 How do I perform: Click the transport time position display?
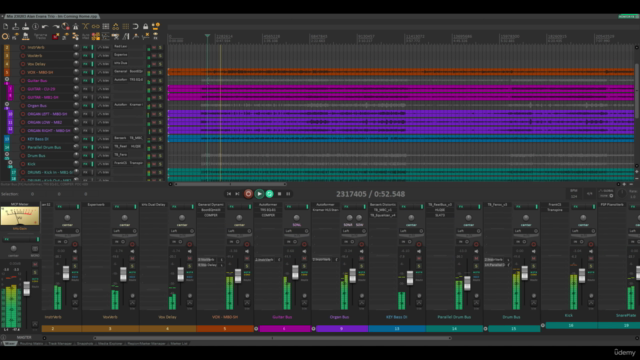[x=371, y=194]
